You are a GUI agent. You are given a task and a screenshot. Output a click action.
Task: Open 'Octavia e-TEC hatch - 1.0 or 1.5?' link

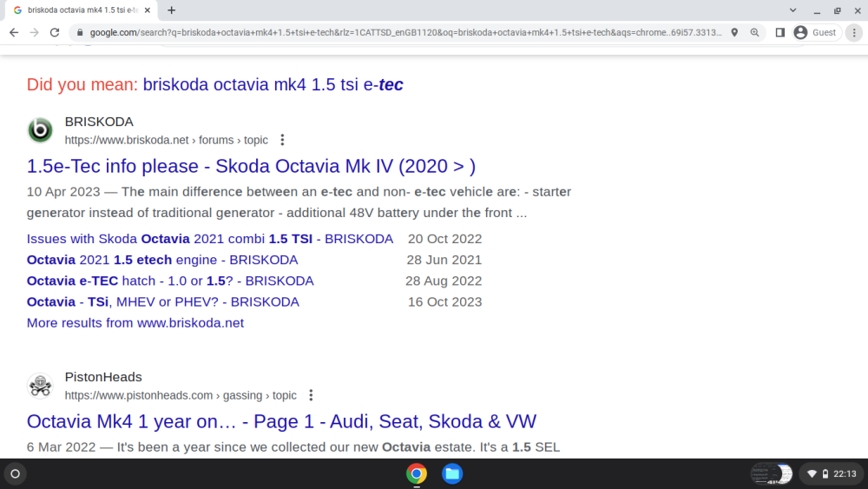coord(170,281)
